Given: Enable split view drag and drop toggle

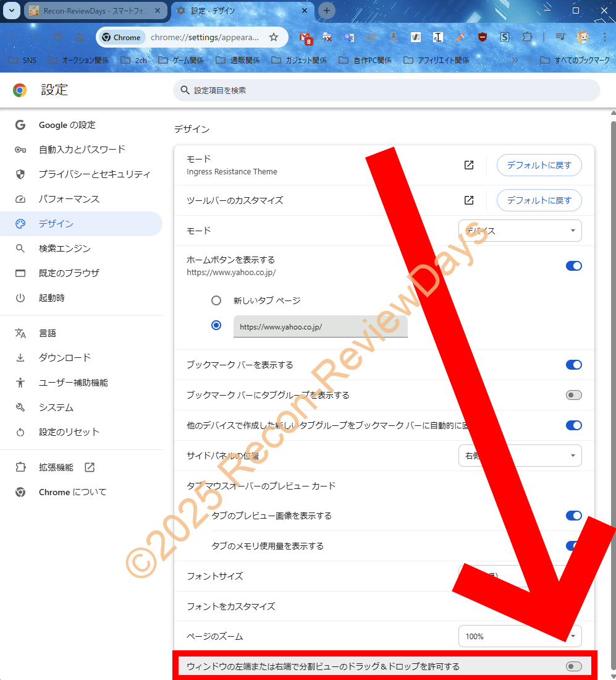Looking at the screenshot, I should 573,666.
